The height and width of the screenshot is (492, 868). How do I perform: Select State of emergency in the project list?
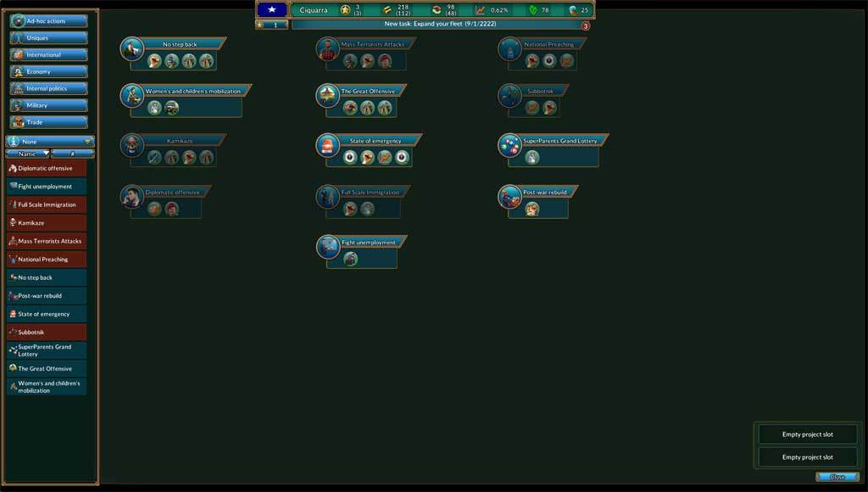click(x=47, y=314)
